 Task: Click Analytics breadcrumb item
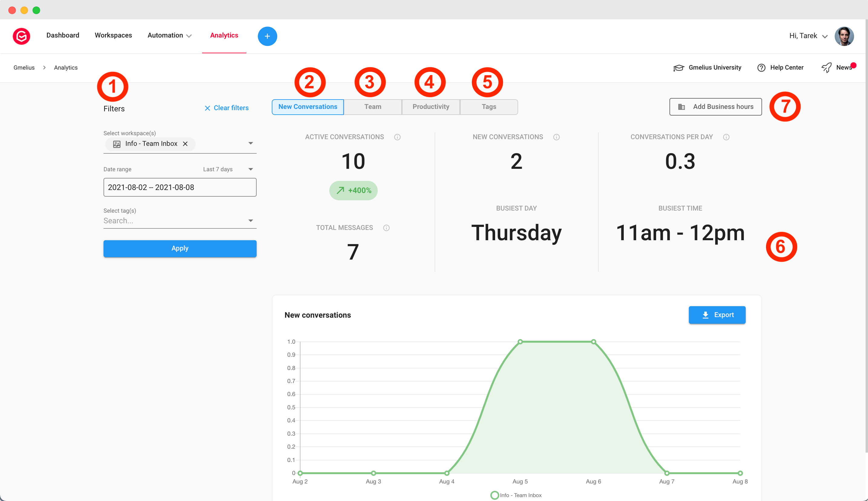click(66, 68)
